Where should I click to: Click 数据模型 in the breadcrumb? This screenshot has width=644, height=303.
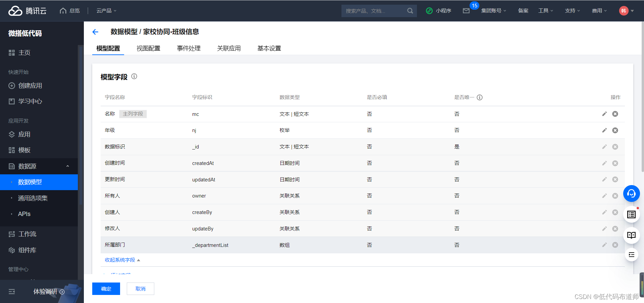(124, 32)
